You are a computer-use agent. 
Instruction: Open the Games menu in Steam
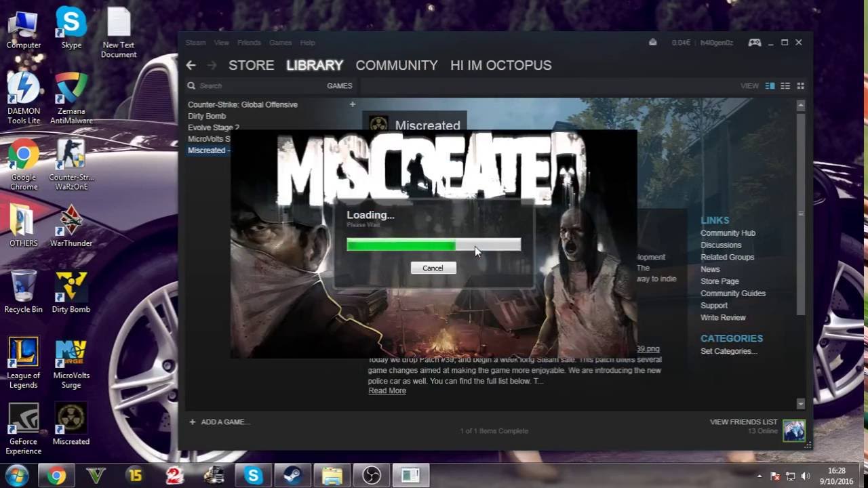pyautogui.click(x=280, y=43)
